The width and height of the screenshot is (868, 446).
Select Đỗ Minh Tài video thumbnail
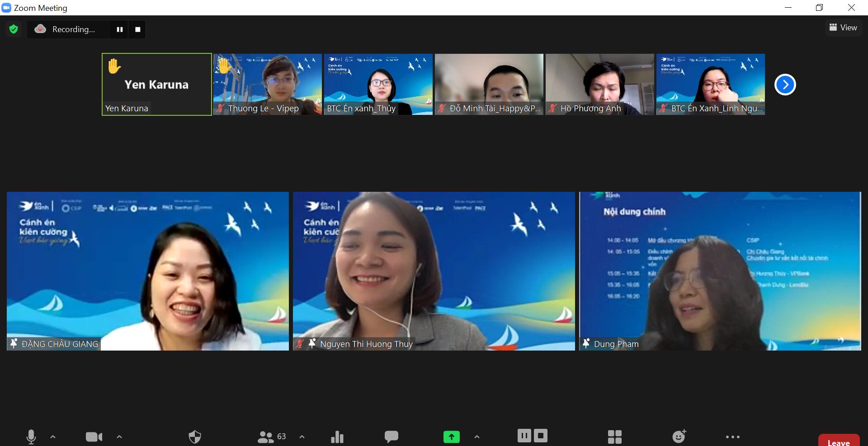489,85
